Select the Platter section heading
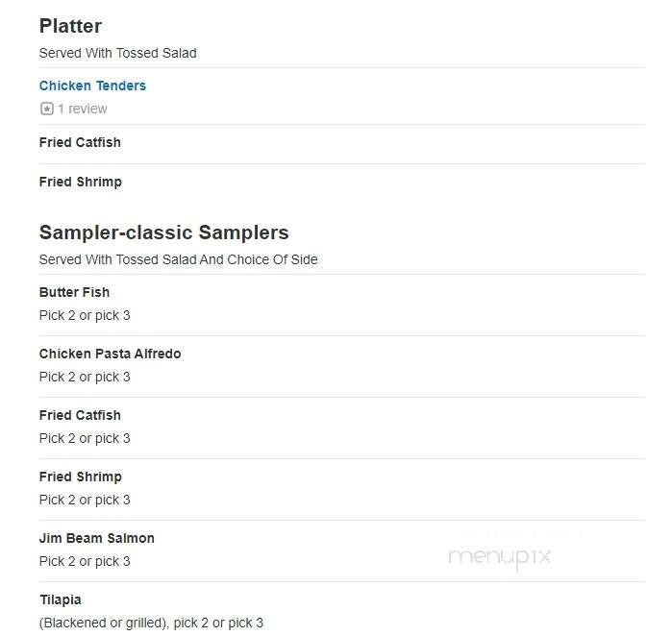This screenshot has height=636, width=672. pyautogui.click(x=70, y=26)
